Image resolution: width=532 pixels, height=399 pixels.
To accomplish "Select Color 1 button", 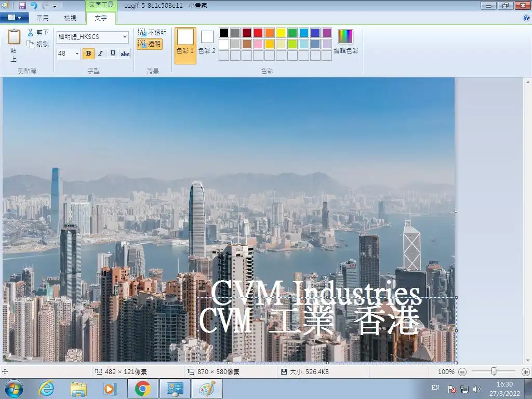I will pos(185,46).
